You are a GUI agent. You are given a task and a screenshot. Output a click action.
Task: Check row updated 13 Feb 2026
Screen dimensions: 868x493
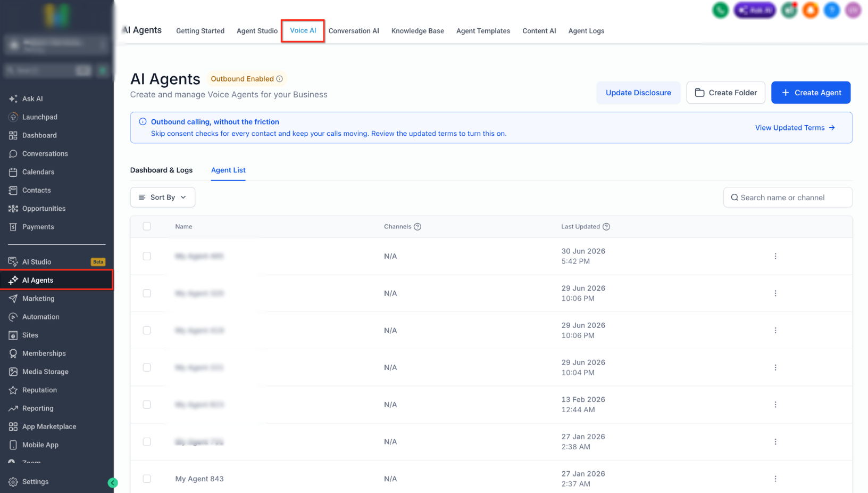coord(147,405)
